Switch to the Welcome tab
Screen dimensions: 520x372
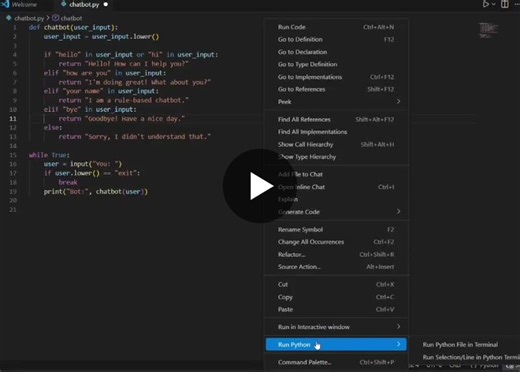pyautogui.click(x=24, y=5)
